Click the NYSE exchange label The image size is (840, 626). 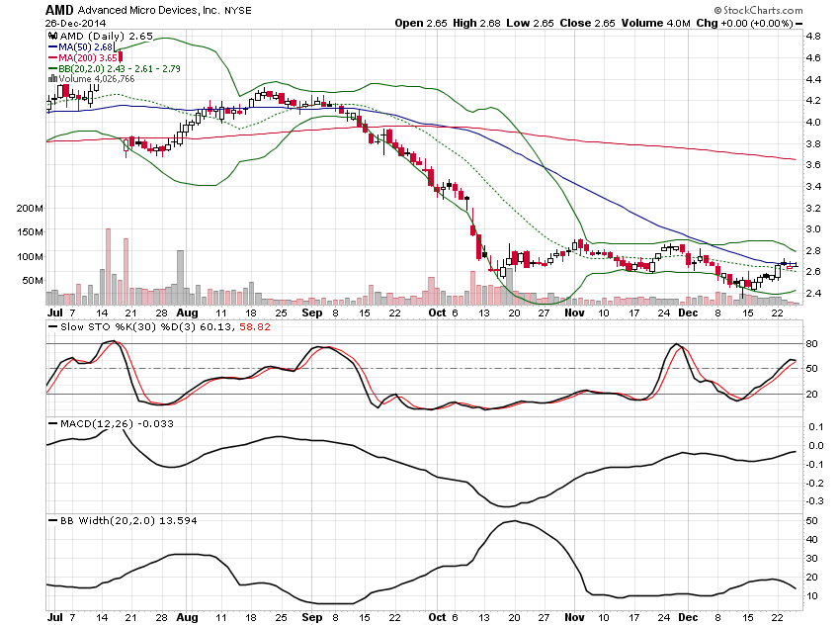coord(238,10)
